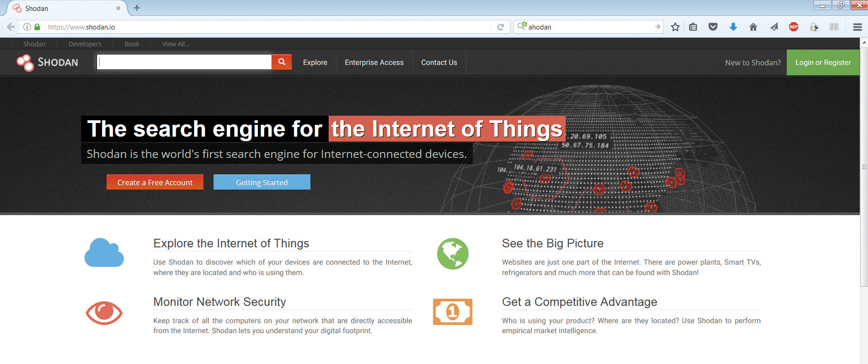
Task: Go to the browser home page
Action: pos(753,27)
